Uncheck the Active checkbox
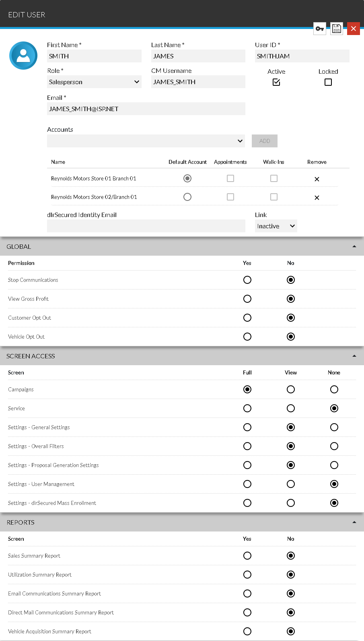364x641 pixels. click(276, 82)
